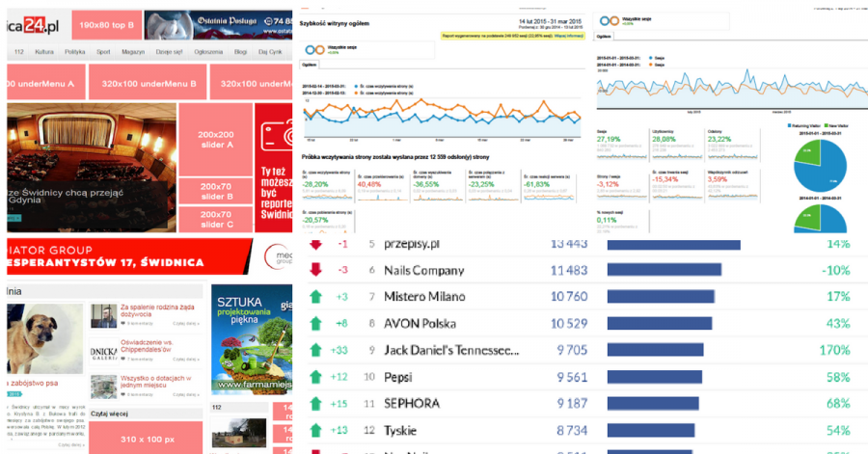Click the 170% growth value in the Jack Daniel's row
Screen dimensions: 868x454
[835, 350]
